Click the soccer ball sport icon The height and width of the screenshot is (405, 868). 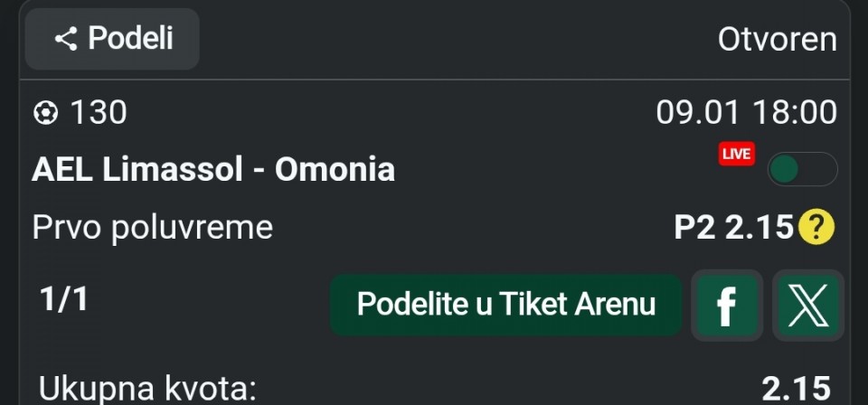coord(45,113)
